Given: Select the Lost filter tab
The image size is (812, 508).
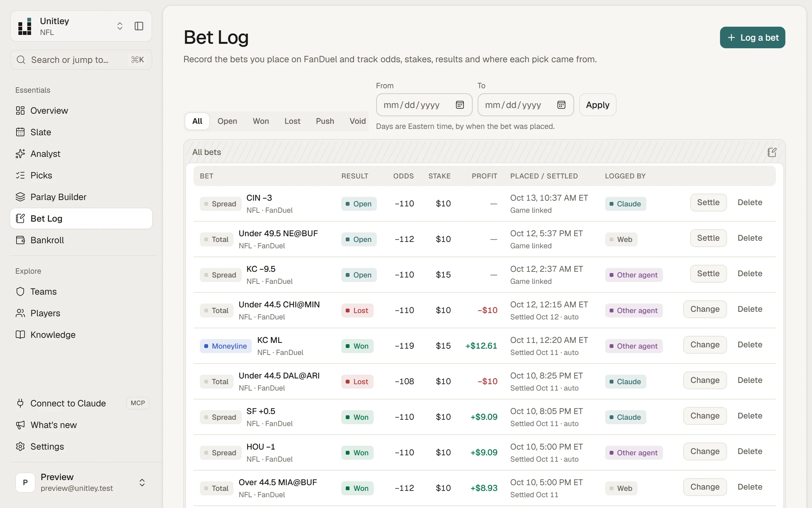Looking at the screenshot, I should pos(292,121).
